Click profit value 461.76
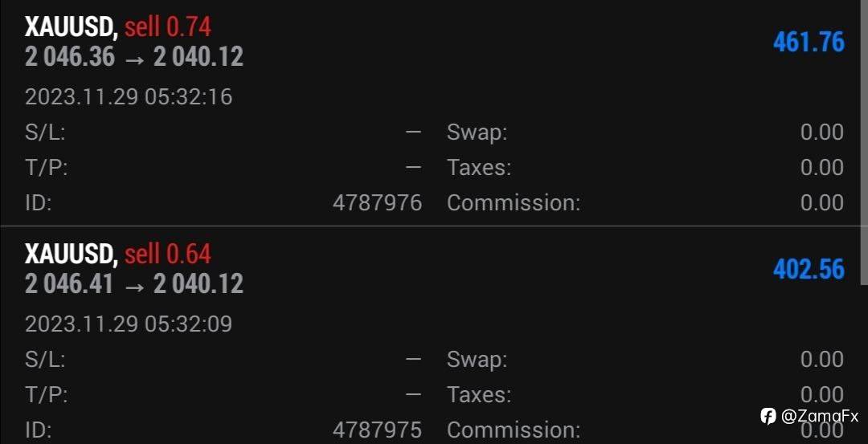The image size is (868, 444). point(809,43)
